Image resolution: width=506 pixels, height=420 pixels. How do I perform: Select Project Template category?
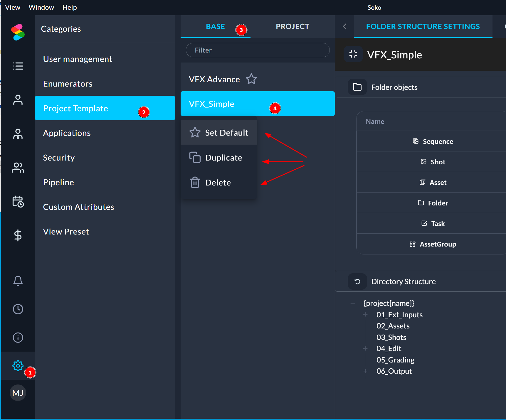[x=105, y=108]
